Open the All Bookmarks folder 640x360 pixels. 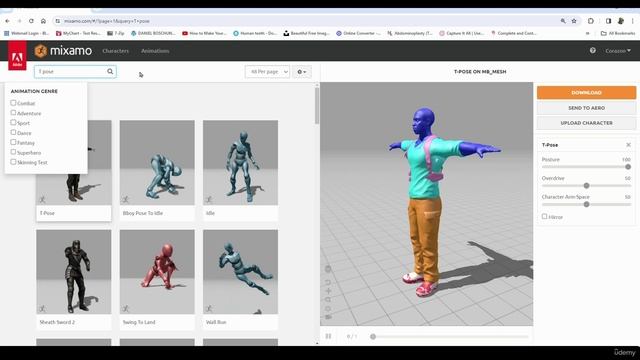tap(618, 33)
